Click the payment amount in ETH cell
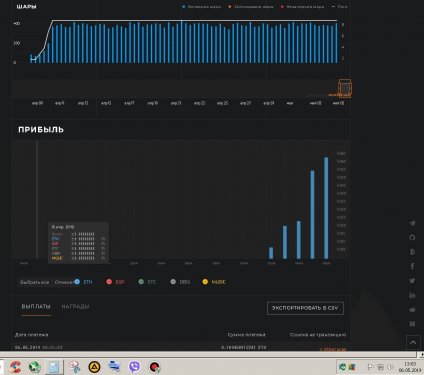The height and width of the screenshot is (375, 424). pos(244,347)
